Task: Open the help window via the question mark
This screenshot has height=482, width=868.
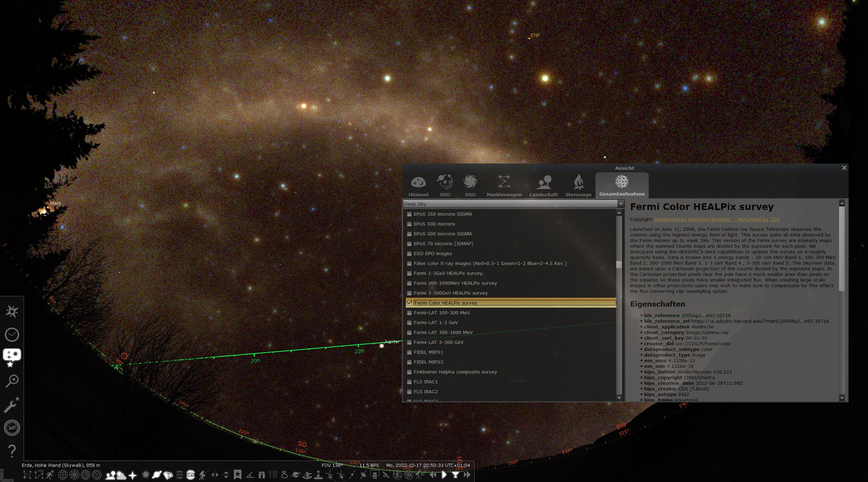Action: click(x=12, y=450)
